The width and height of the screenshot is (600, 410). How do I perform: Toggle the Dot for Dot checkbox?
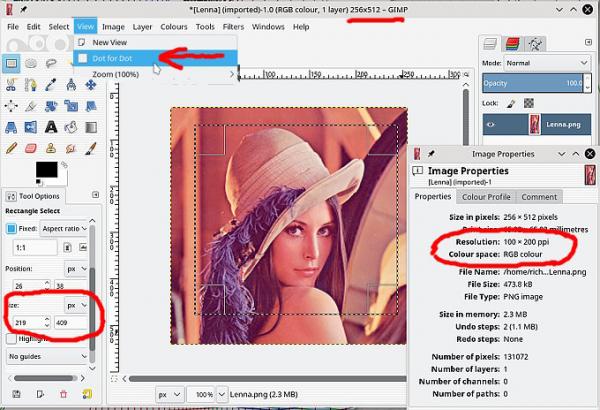(x=83, y=58)
